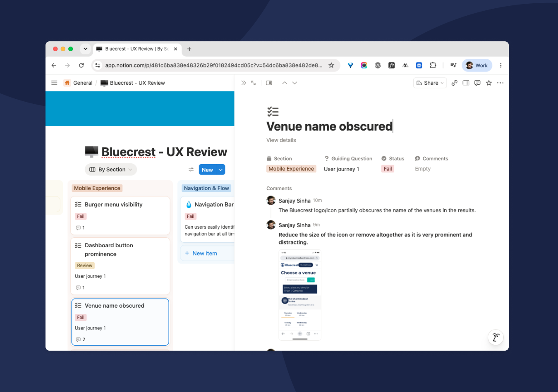Screen dimensions: 558x392
Task: Open the help assistant button at bottom right
Action: (496, 337)
